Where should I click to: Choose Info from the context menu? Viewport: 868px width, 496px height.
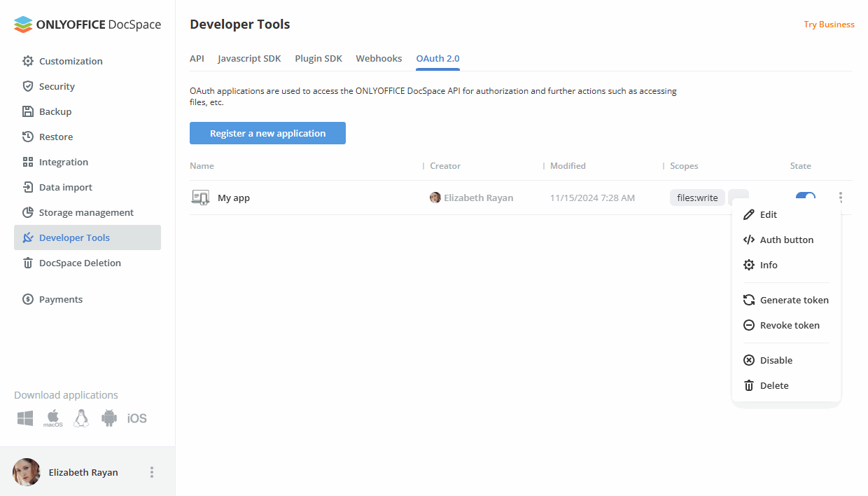786,265
